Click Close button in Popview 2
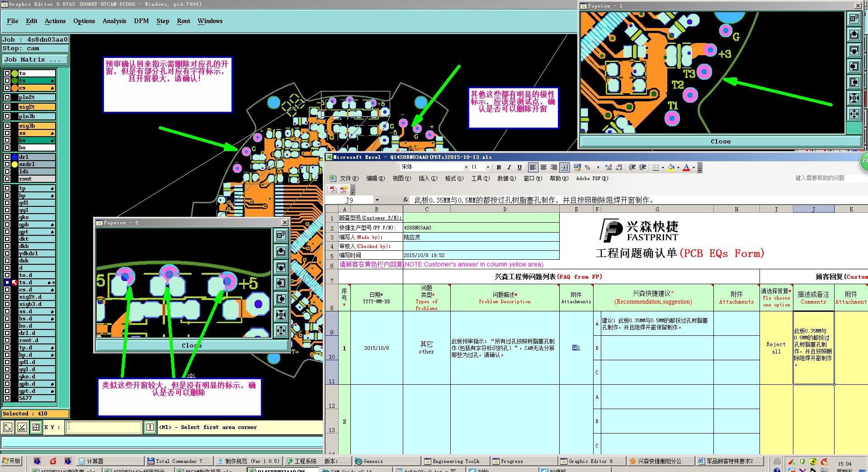Image resolution: width=868 pixels, height=472 pixels. [x=192, y=345]
